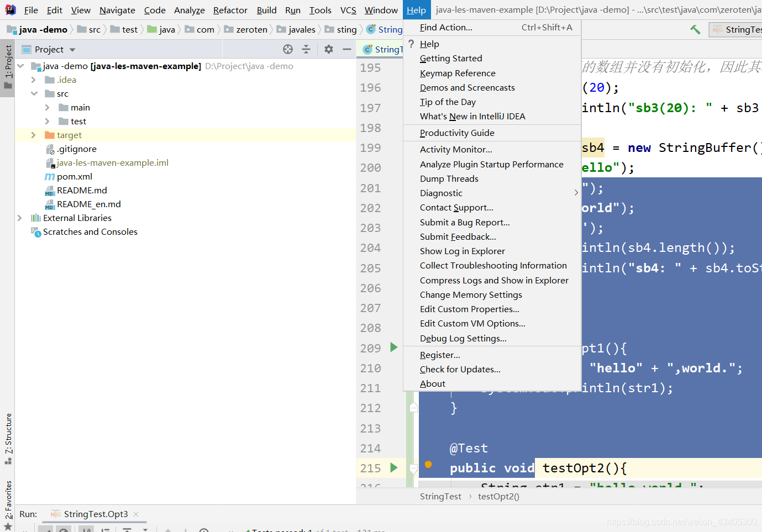Run testOpt2 from line 215 gutter icon
The image size is (762, 532).
(x=393, y=468)
